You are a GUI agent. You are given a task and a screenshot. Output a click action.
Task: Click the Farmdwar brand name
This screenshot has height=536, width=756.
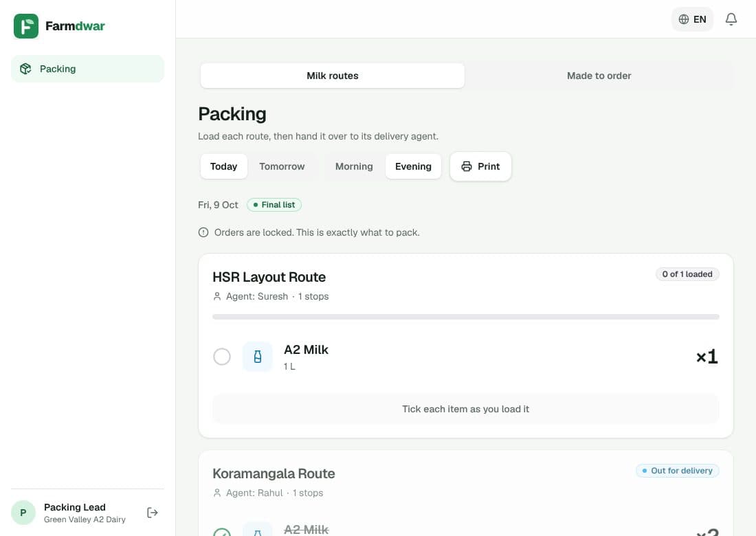click(75, 26)
